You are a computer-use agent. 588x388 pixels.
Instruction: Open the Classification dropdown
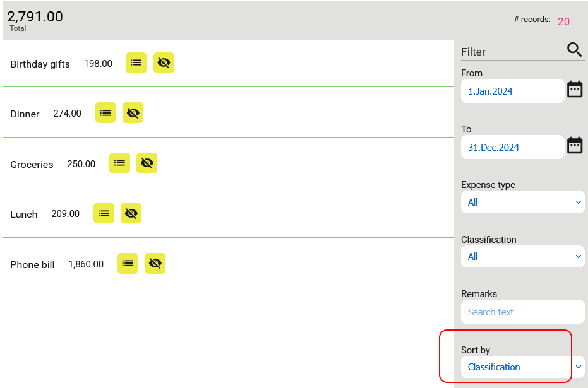[x=522, y=256]
